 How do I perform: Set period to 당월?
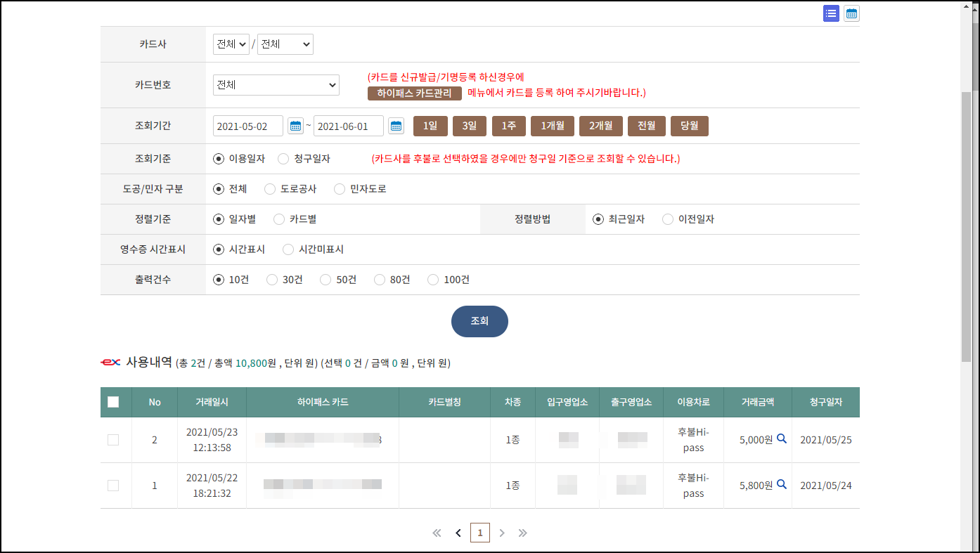pos(690,126)
